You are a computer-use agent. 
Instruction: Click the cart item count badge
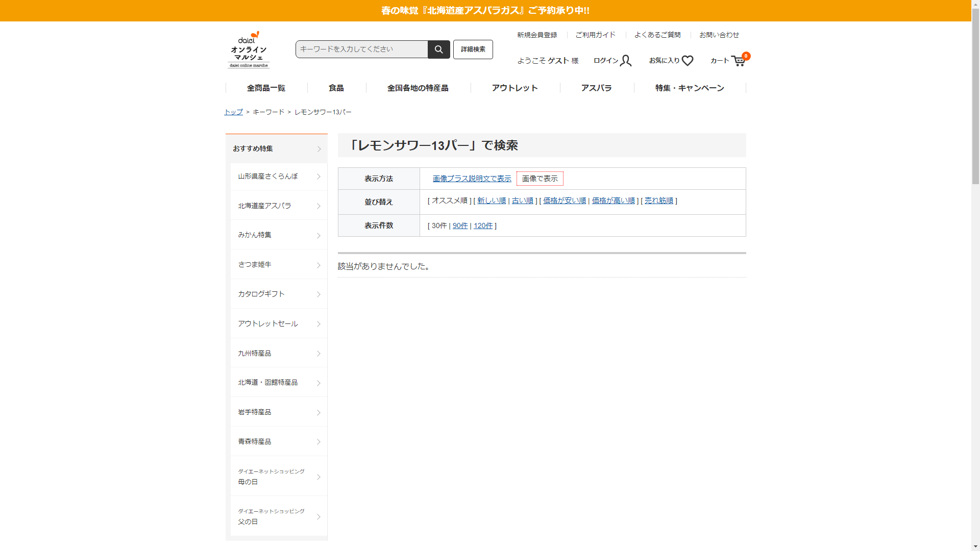click(x=746, y=56)
